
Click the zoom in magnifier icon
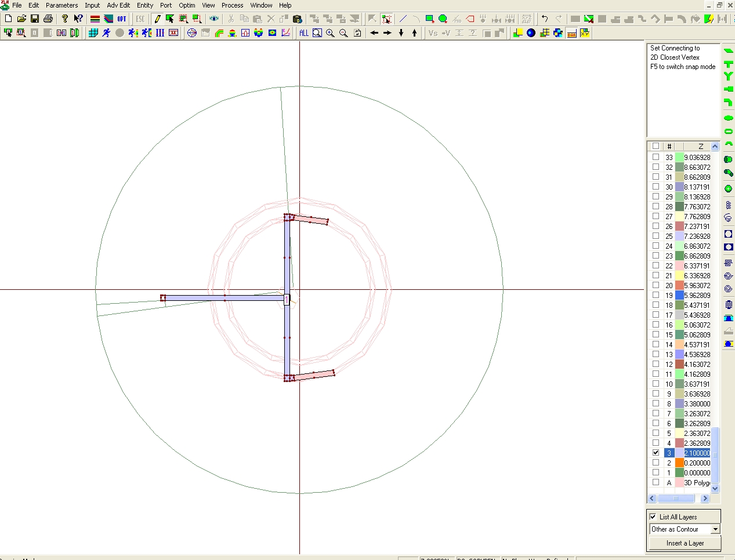tap(331, 33)
